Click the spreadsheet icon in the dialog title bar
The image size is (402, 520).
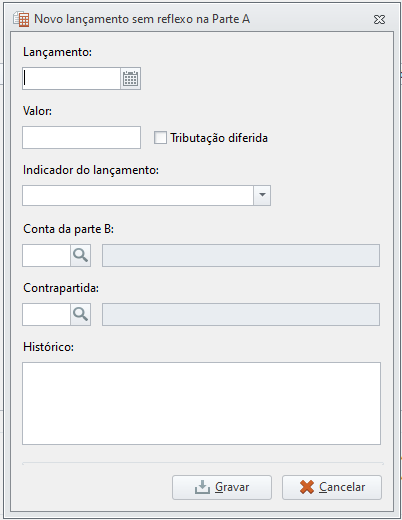pos(21,19)
